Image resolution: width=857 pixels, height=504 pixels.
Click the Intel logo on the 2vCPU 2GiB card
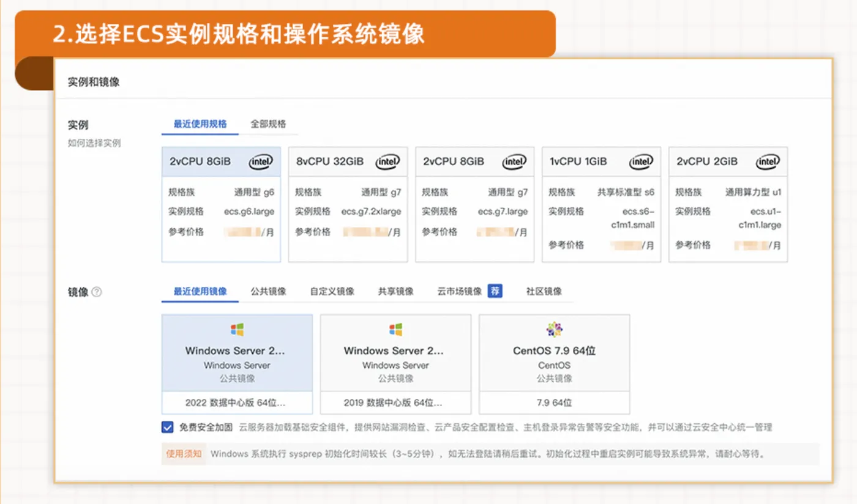[x=768, y=161]
